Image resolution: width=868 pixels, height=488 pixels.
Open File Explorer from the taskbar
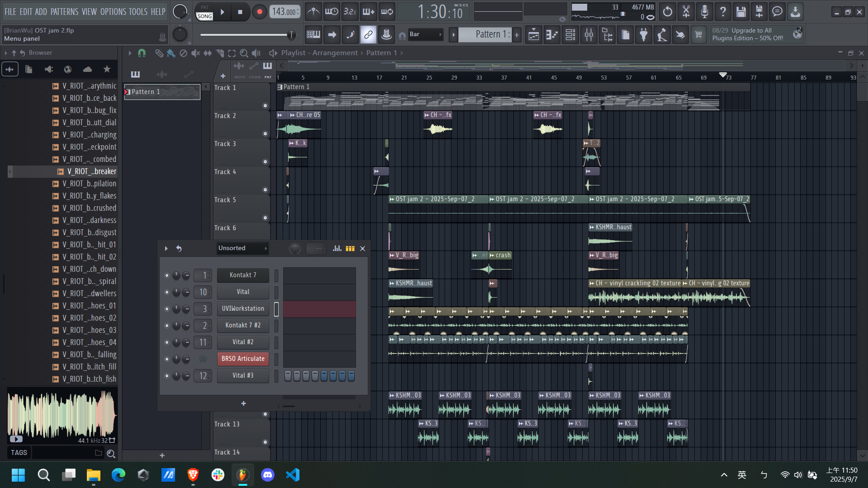click(x=94, y=475)
